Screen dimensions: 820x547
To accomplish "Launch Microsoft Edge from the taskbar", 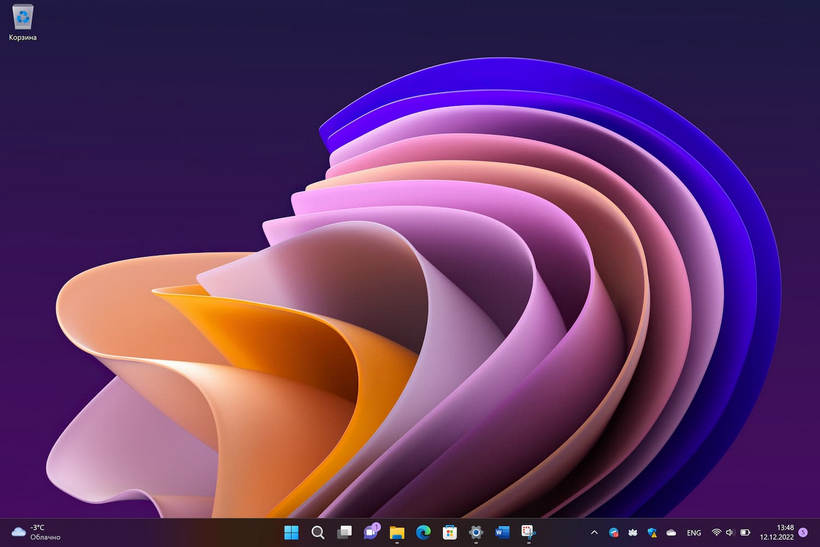I will coord(423,532).
